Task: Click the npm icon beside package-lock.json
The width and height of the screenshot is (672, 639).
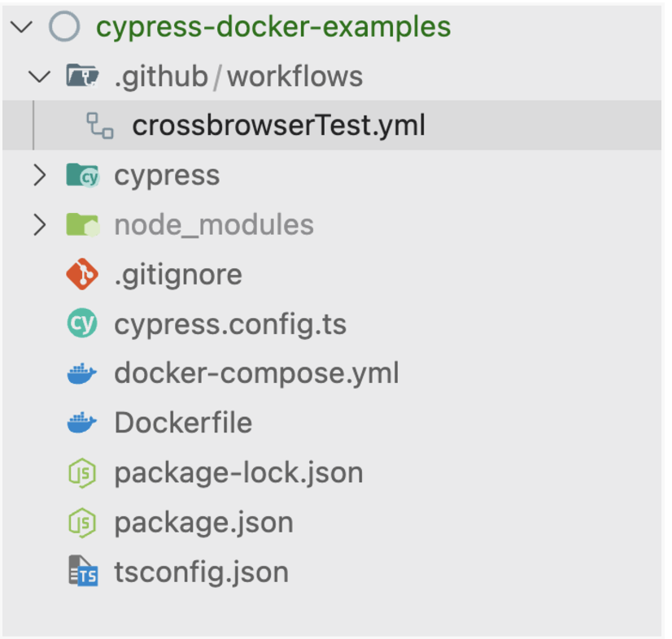Action: pyautogui.click(x=81, y=472)
